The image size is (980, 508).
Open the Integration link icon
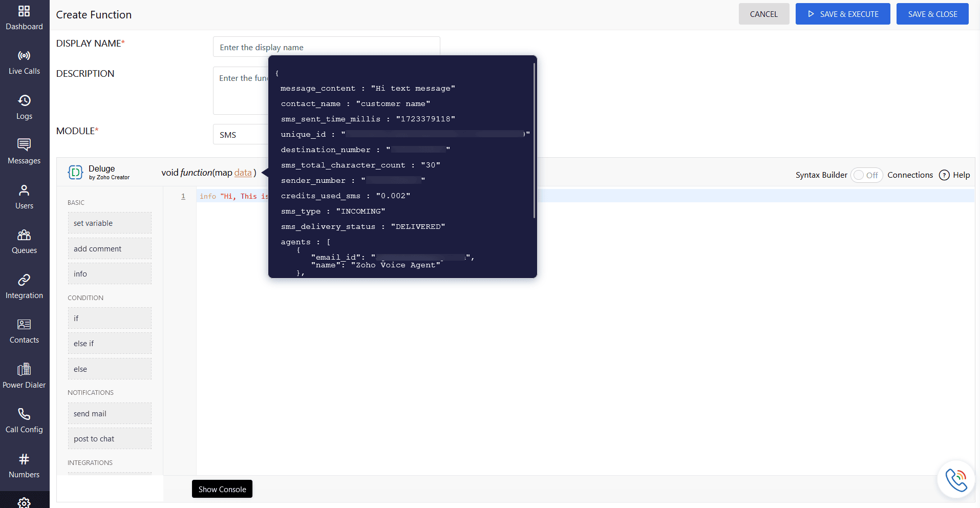tap(24, 280)
